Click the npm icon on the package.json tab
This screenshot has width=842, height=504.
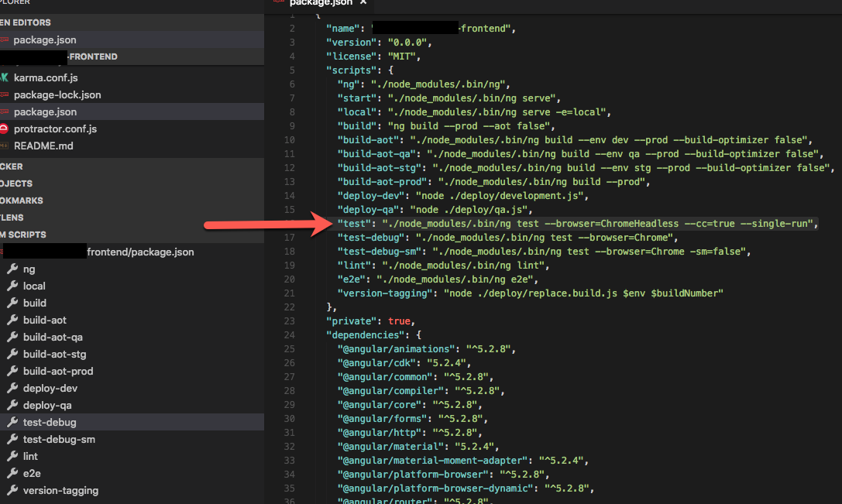tap(279, 3)
